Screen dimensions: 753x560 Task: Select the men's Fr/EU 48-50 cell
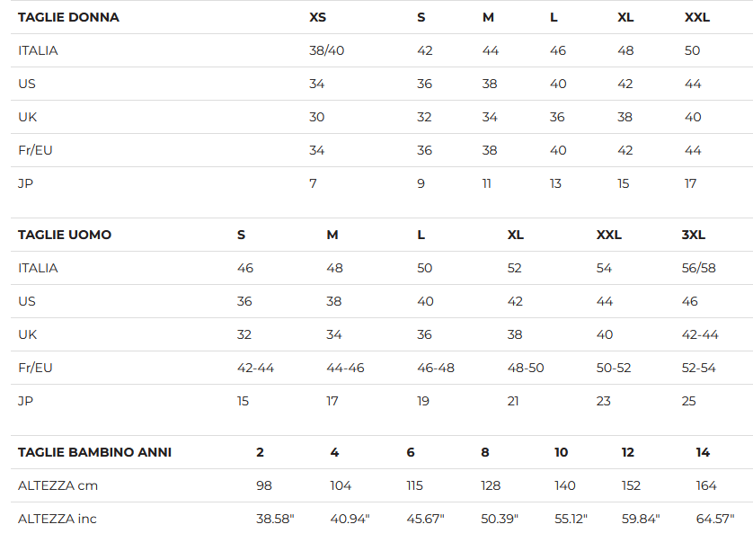(x=526, y=368)
